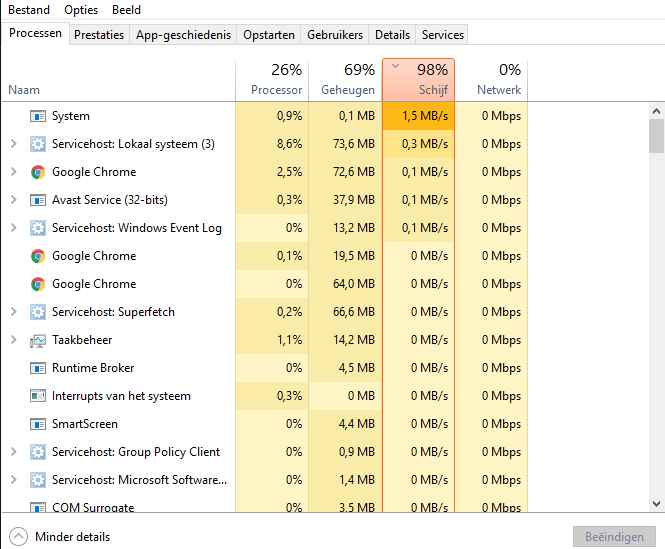665x549 pixels.
Task: Open the Opstarten tab
Action: pos(269,34)
